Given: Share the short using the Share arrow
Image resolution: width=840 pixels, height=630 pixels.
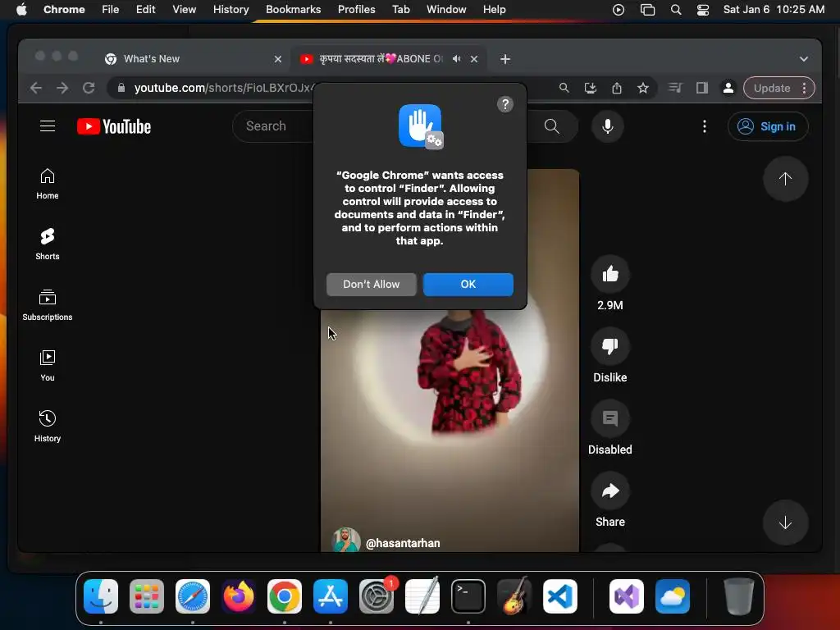Looking at the screenshot, I should click(x=609, y=491).
